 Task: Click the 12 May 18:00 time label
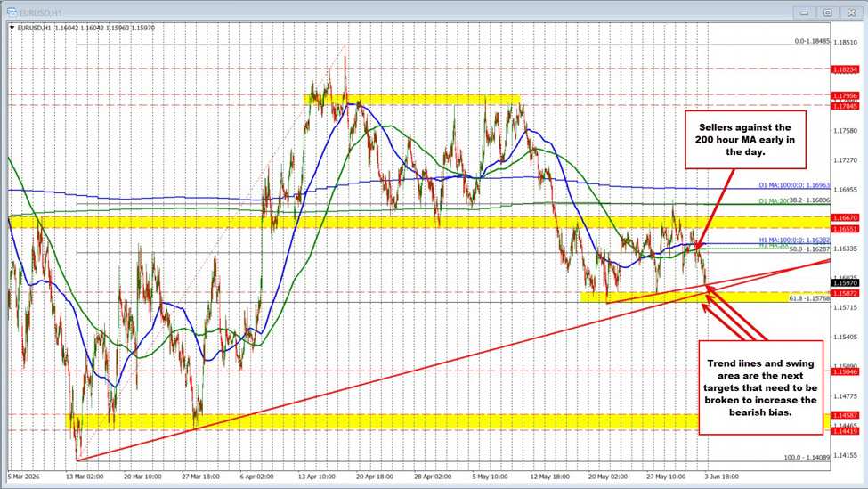point(549,477)
